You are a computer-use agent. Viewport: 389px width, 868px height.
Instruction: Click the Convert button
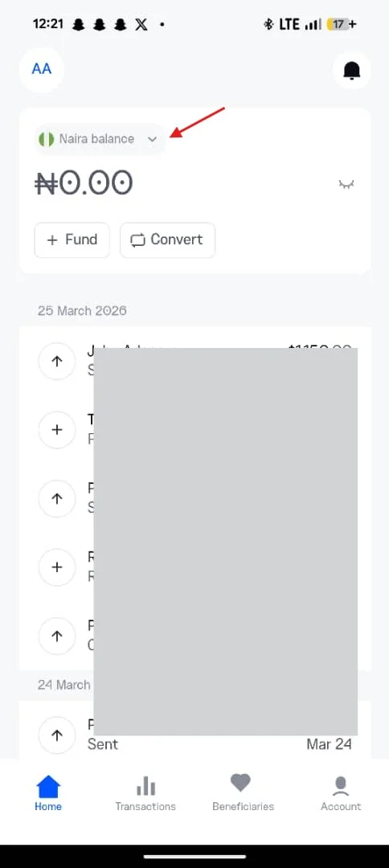point(168,240)
